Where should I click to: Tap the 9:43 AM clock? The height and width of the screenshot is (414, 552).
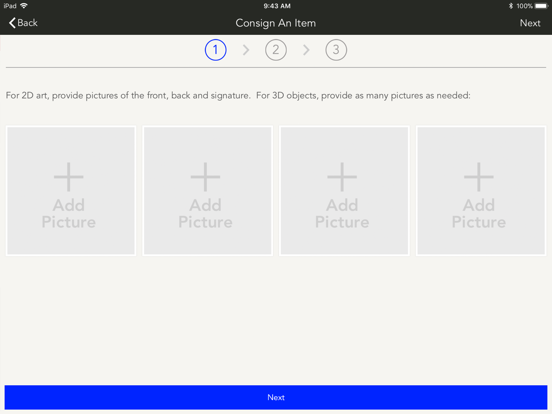click(x=277, y=6)
